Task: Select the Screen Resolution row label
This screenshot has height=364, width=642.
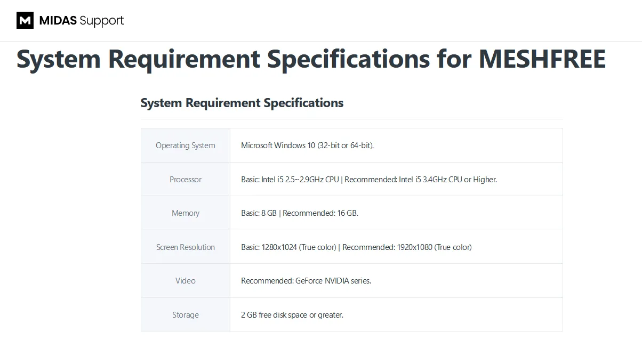Action: pyautogui.click(x=186, y=247)
